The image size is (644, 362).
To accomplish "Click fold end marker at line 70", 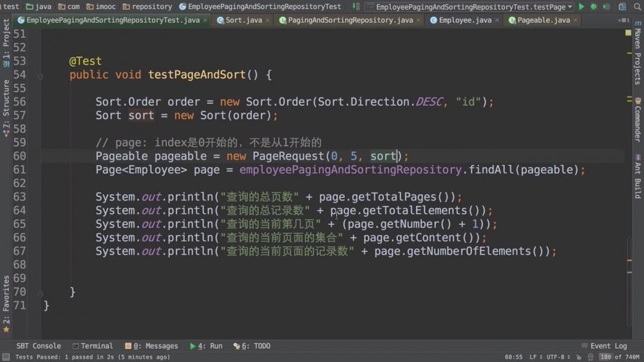I will pyautogui.click(x=40, y=293).
